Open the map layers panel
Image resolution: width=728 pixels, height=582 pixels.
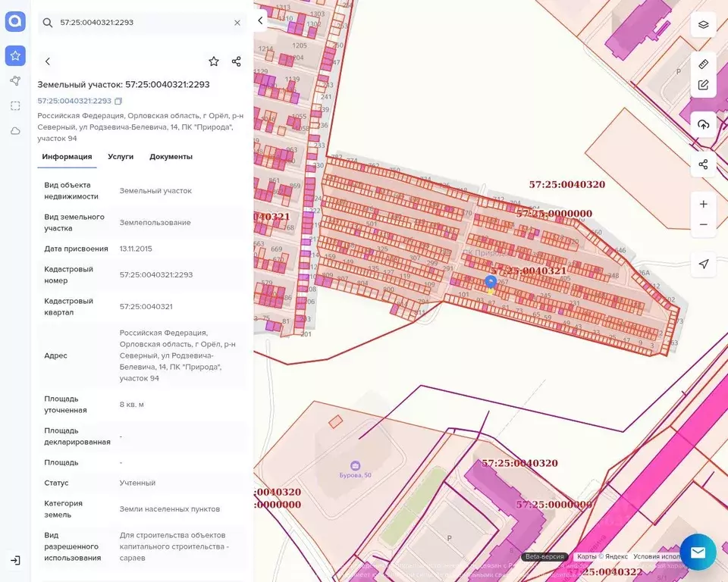[703, 24]
